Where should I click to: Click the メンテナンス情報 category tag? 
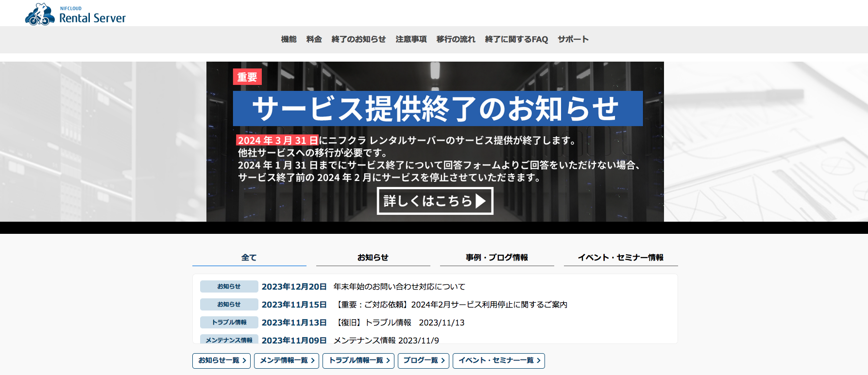click(x=229, y=340)
